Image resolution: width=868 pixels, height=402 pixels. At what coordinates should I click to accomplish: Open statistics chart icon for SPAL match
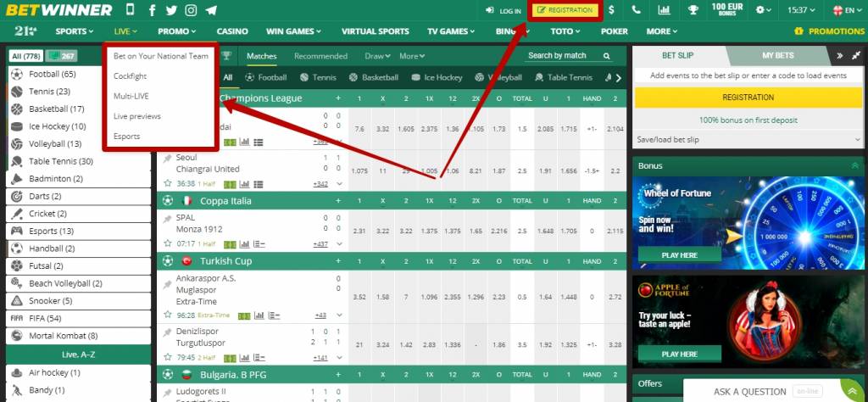(244, 243)
